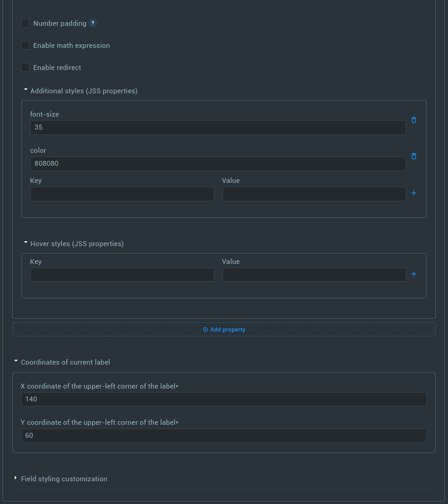448x504 pixels.
Task: Edit the color value 808080 field
Action: click(x=218, y=164)
